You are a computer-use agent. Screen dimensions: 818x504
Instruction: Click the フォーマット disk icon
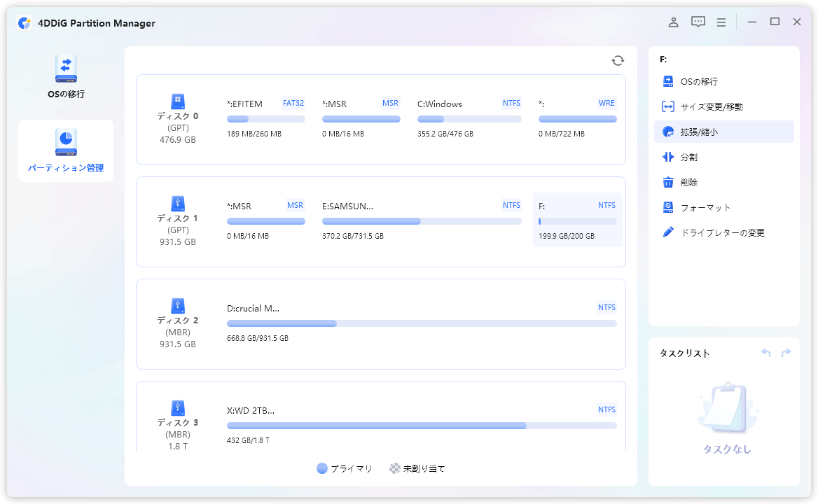point(667,207)
